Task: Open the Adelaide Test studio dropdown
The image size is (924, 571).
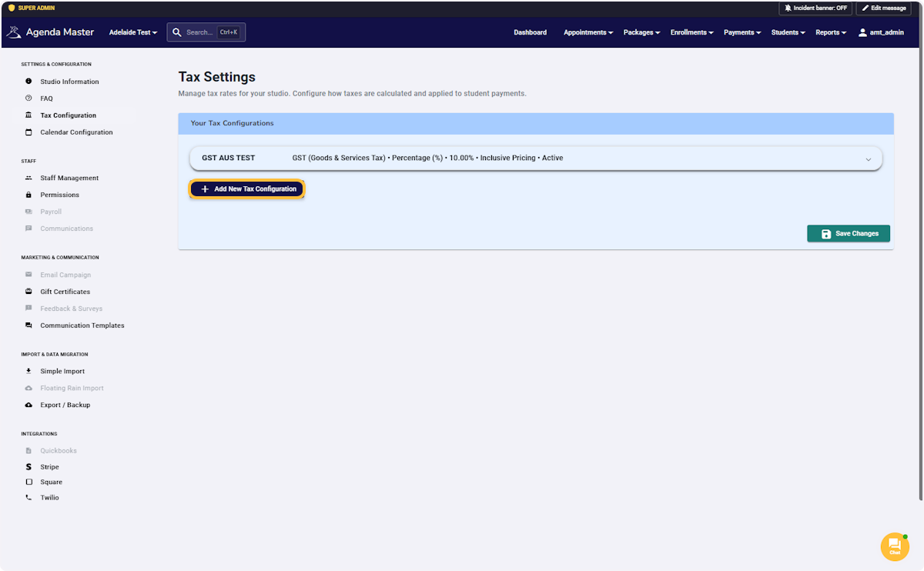Action: (x=133, y=32)
